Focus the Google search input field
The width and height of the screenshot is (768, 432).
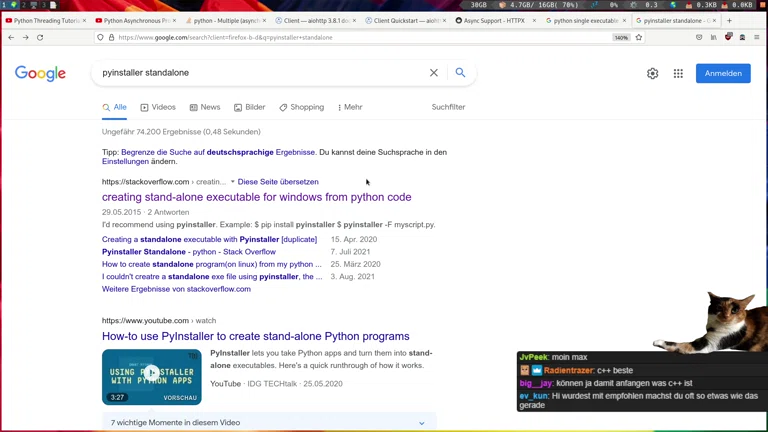(x=262, y=72)
